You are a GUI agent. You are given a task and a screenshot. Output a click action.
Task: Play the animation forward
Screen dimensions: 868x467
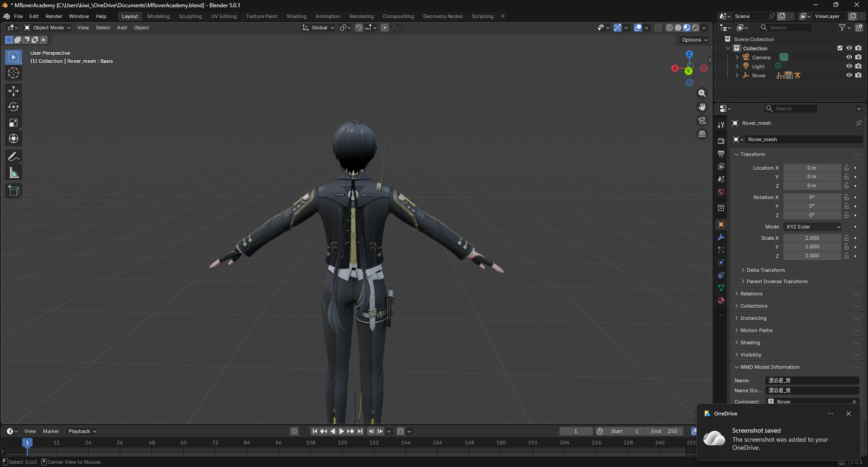click(341, 431)
